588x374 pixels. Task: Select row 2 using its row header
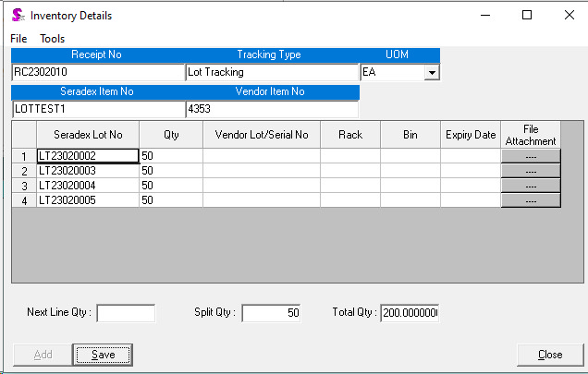pyautogui.click(x=24, y=171)
